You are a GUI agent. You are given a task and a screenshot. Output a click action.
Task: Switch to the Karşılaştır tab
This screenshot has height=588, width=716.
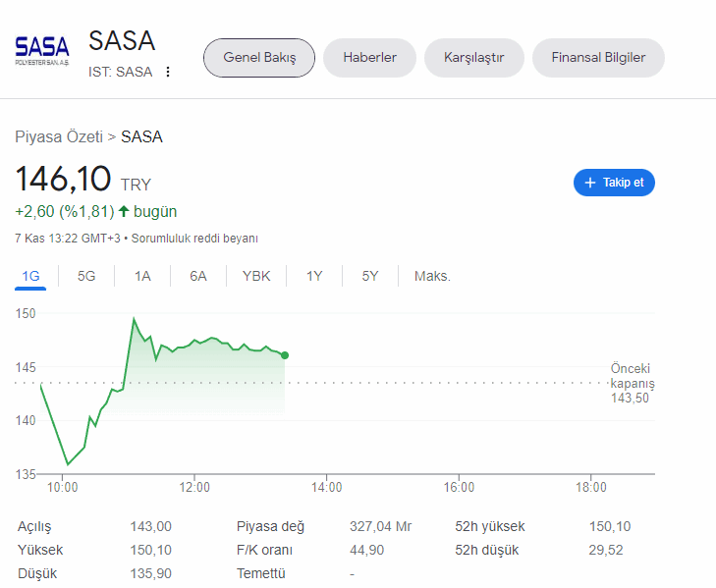[x=474, y=58]
